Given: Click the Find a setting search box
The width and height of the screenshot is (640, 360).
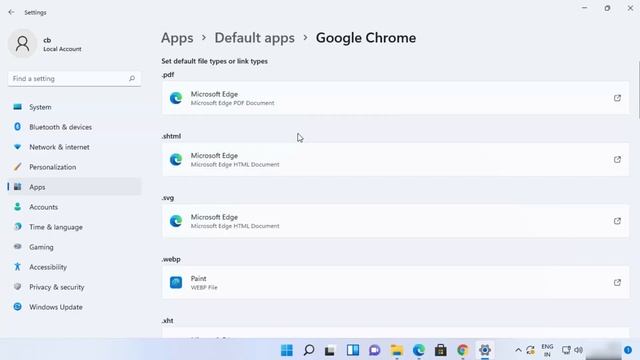Looking at the screenshot, I should tap(74, 78).
